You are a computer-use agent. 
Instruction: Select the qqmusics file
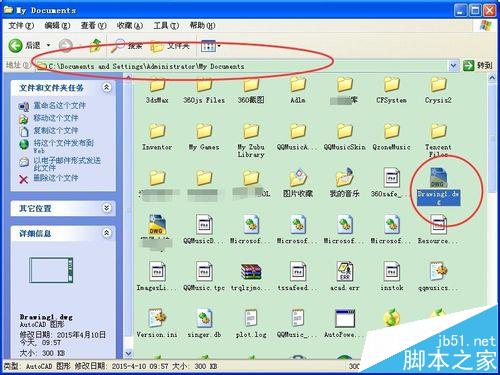(x=438, y=277)
